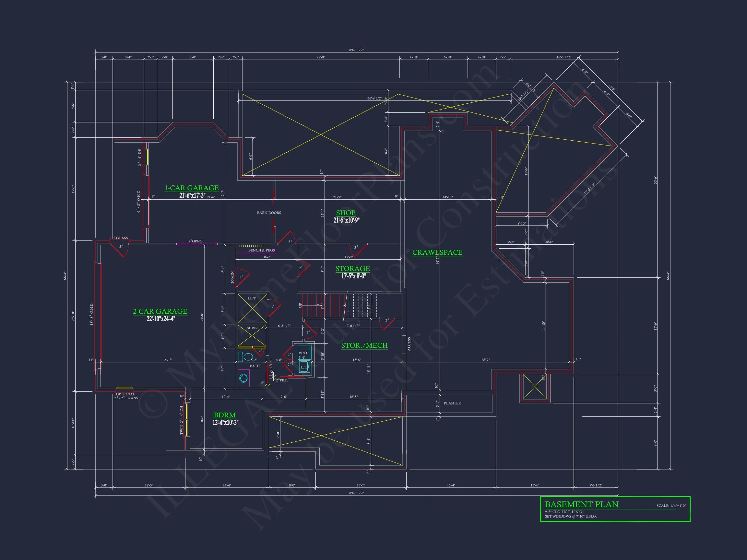Click the CRAWLSPACE label
The height and width of the screenshot is (560, 747).
click(x=437, y=252)
